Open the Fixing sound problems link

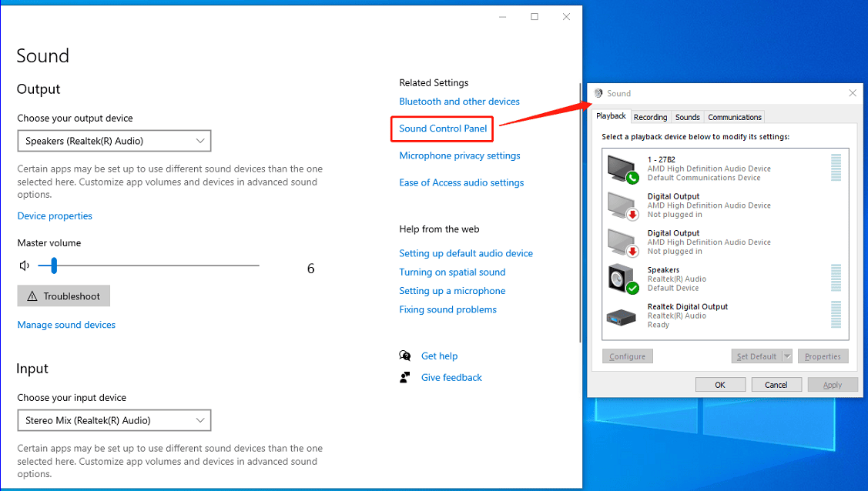(447, 309)
